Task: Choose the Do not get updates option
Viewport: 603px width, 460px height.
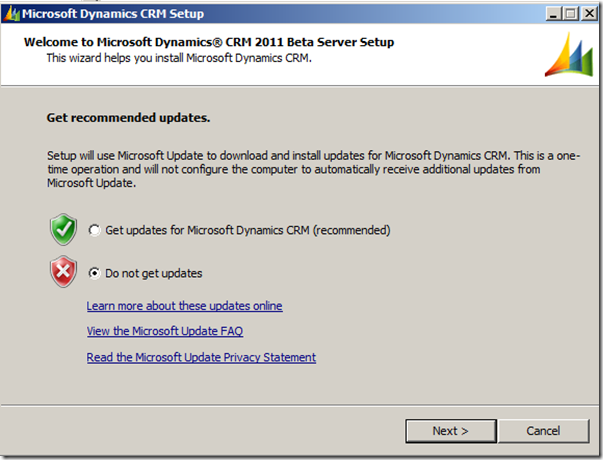Action: click(x=94, y=272)
